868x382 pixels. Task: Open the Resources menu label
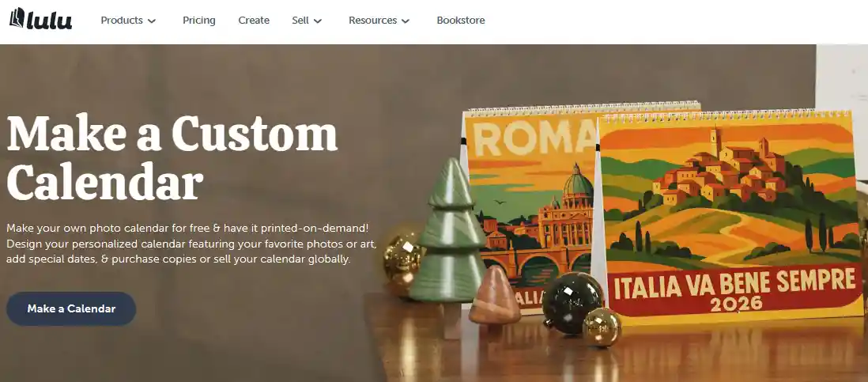coord(372,21)
